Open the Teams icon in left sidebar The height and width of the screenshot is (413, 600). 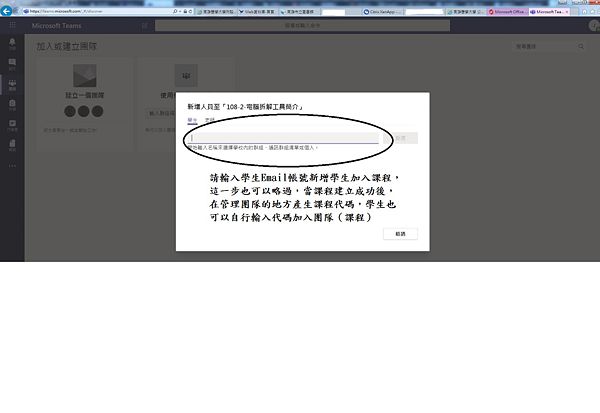(12, 86)
